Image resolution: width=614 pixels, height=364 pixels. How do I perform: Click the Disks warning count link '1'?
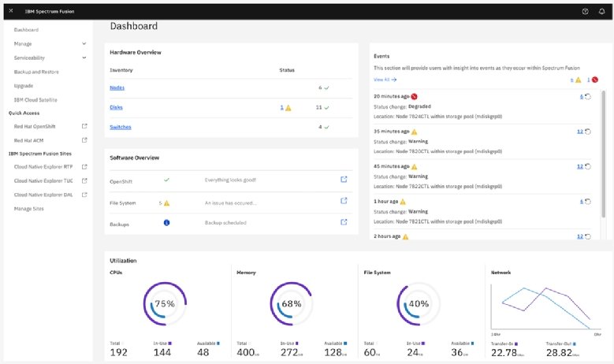(281, 107)
